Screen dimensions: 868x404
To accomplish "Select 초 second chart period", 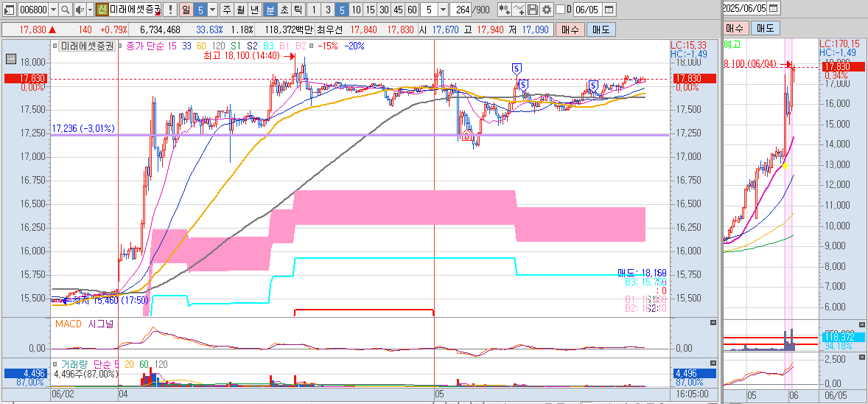I will coord(284,10).
